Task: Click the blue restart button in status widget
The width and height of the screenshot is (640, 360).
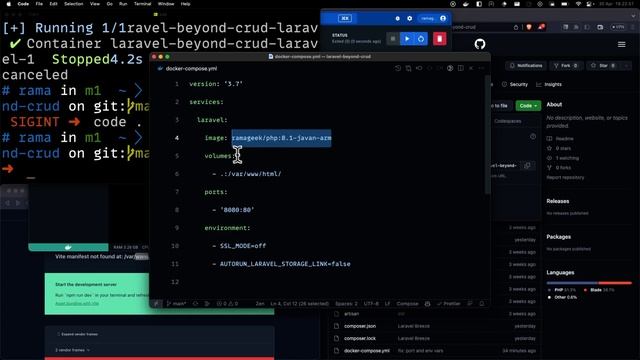Action: tap(421, 39)
